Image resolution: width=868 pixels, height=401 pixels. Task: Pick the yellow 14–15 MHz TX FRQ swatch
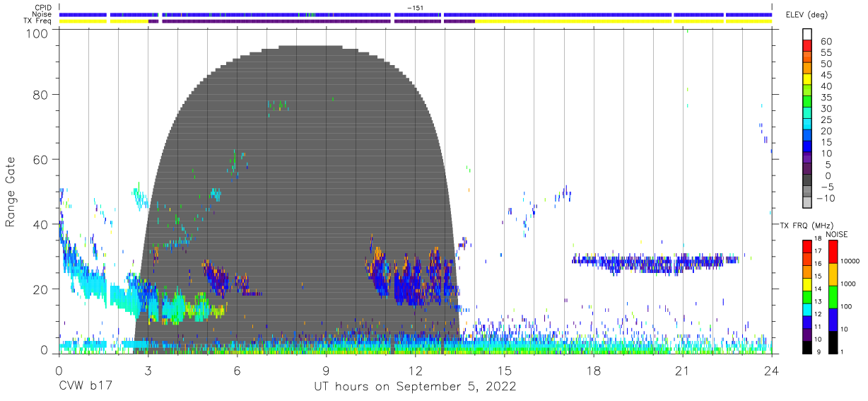[x=807, y=284]
